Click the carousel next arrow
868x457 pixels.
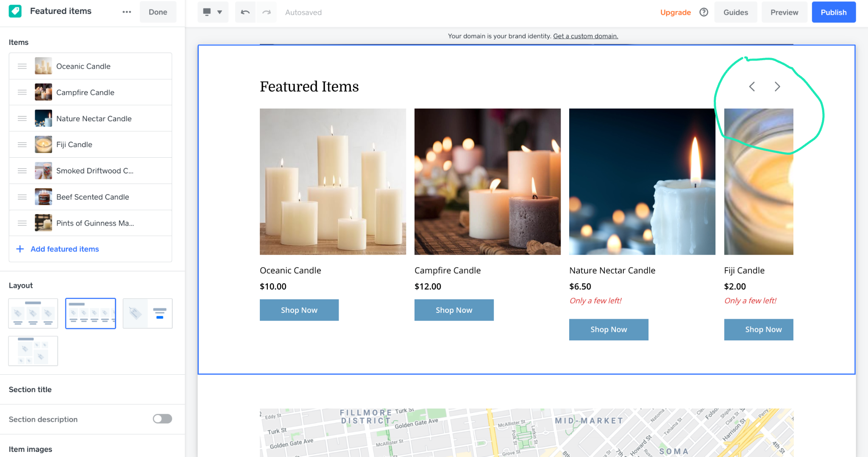tap(777, 87)
